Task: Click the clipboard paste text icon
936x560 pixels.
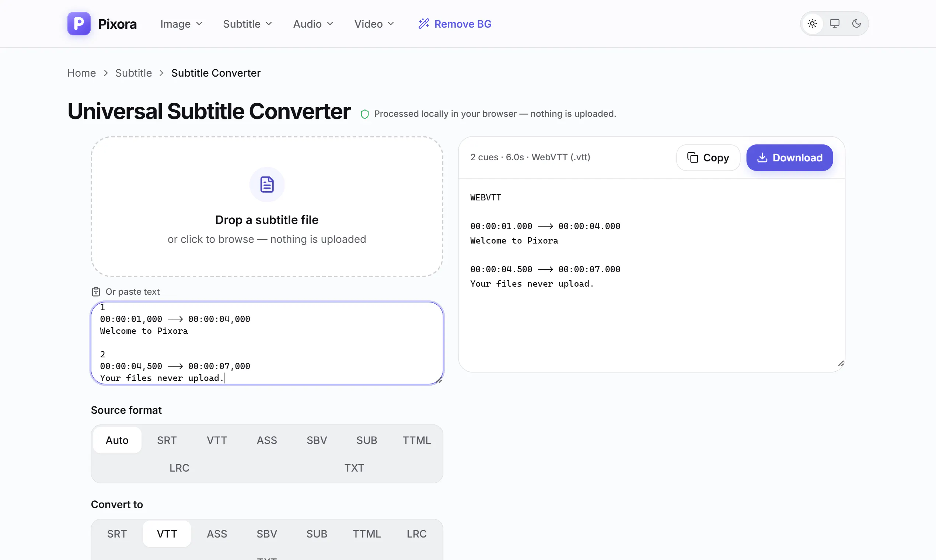Action: (x=96, y=292)
